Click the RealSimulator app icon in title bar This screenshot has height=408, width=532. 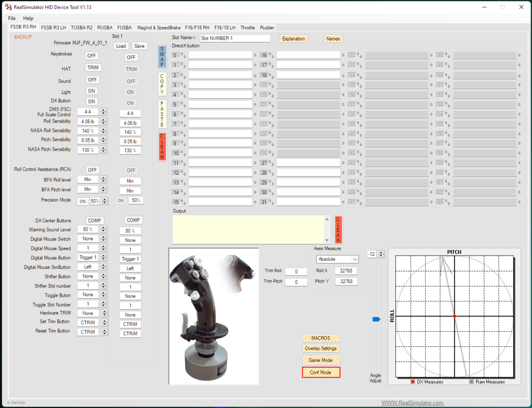tap(8, 7)
